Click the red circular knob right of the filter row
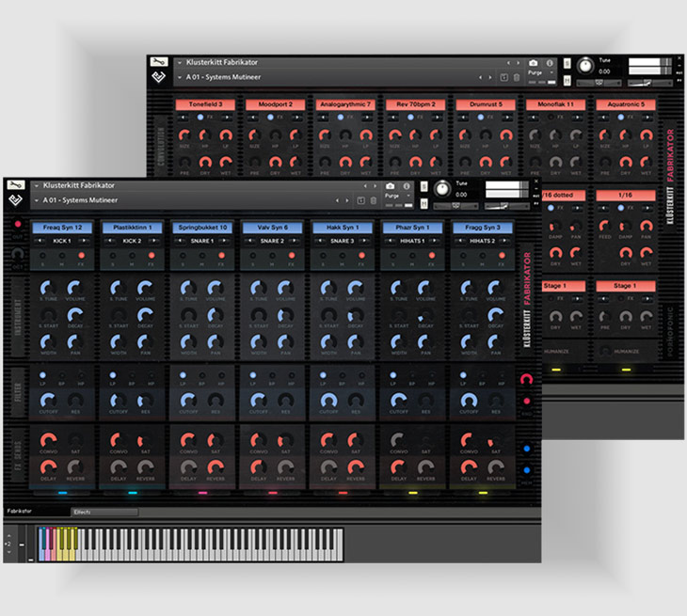Screen dimensions: 687x616 point(527,379)
